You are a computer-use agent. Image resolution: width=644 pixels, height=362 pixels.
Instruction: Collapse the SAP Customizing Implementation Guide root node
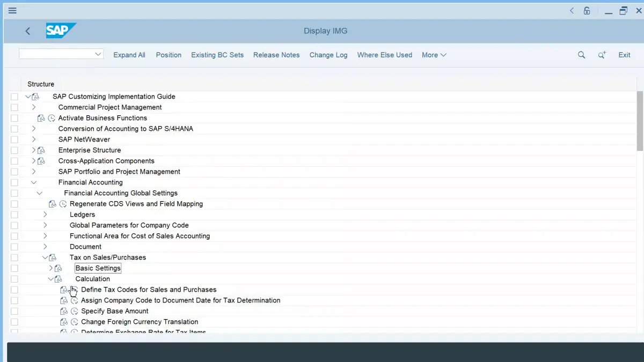coord(28,97)
